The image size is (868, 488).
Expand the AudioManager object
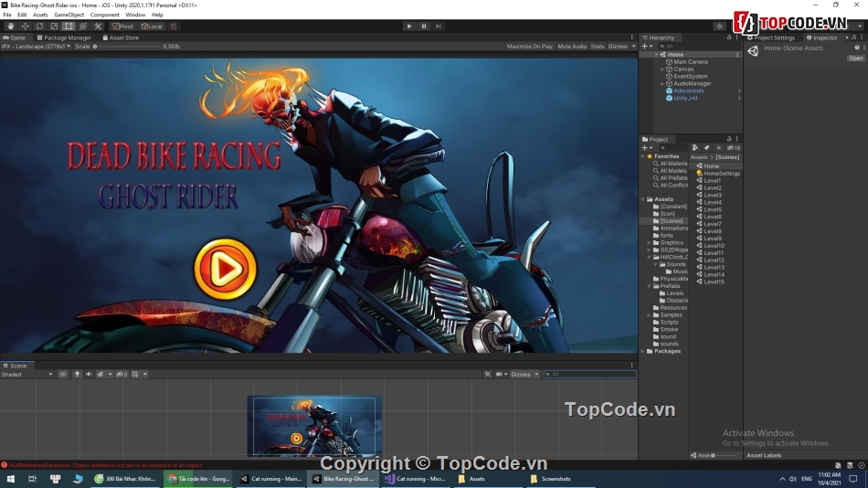[x=662, y=84]
